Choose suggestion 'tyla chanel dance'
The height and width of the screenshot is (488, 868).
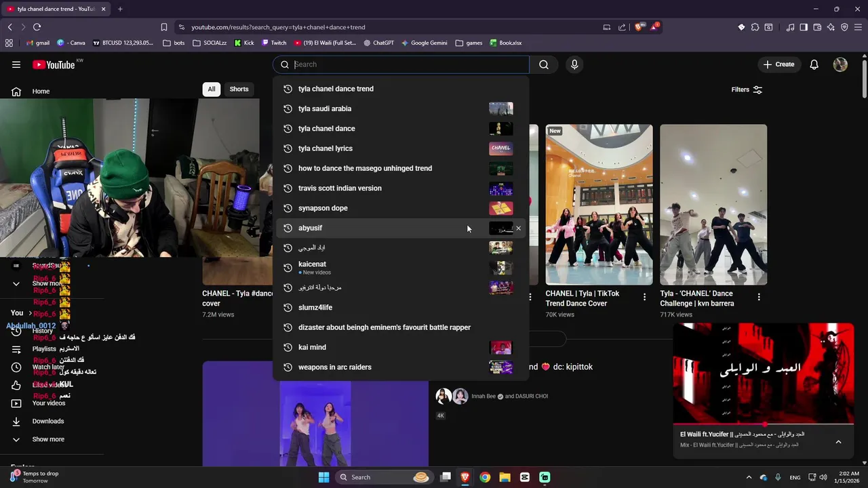pyautogui.click(x=400, y=128)
